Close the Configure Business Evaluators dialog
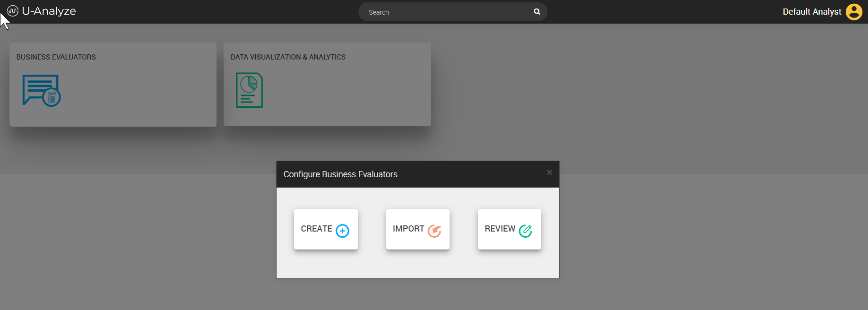 point(549,172)
